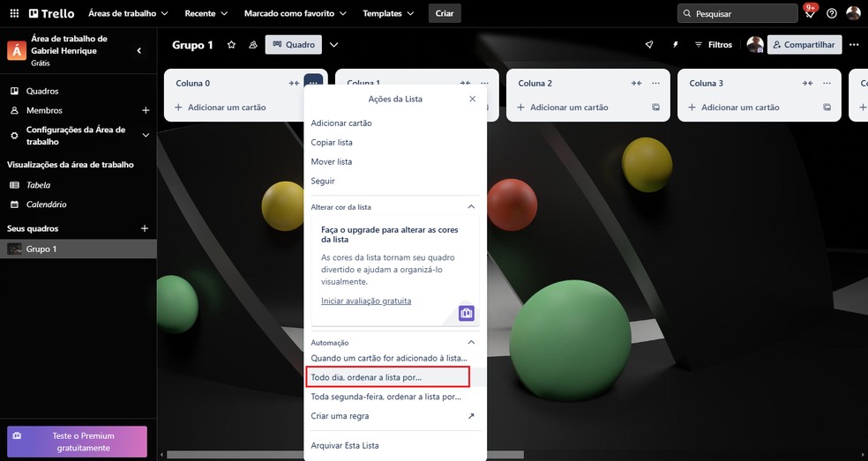Open account avatar in top bar
The height and width of the screenshot is (461, 868).
click(853, 13)
